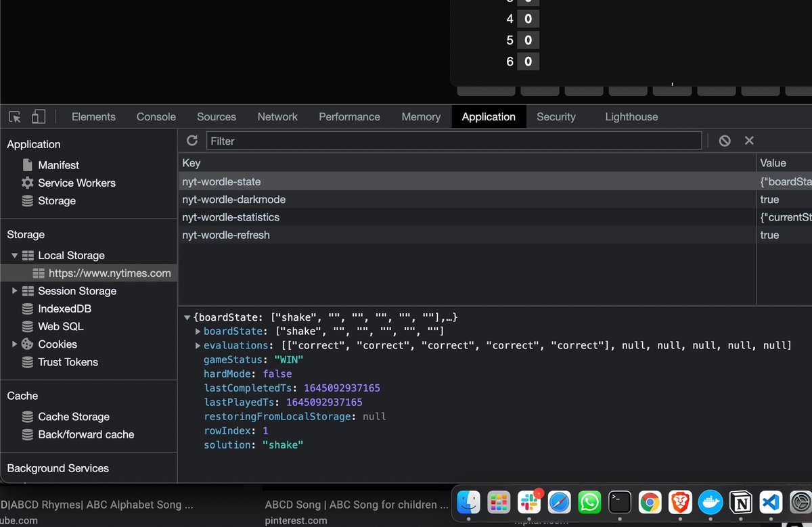This screenshot has width=812, height=527.
Task: Switch to the Elements tab
Action: 93,117
